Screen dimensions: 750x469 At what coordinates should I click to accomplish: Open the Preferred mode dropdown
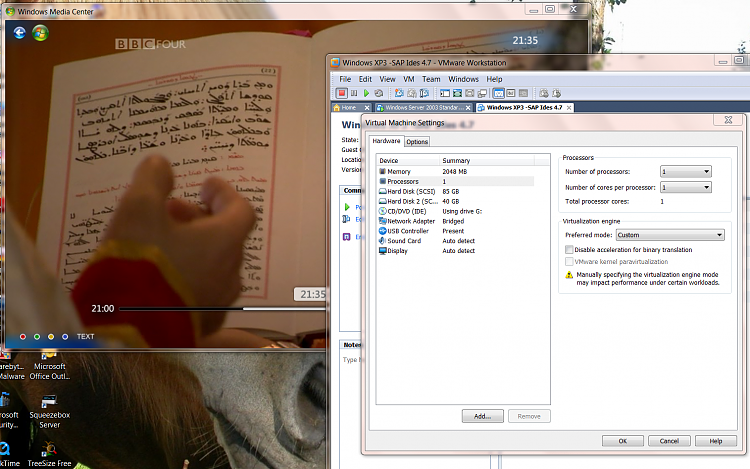point(670,235)
